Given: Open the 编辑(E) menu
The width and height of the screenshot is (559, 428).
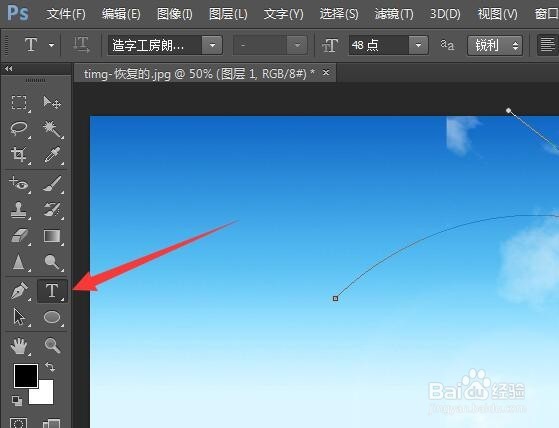Looking at the screenshot, I should click(121, 14).
